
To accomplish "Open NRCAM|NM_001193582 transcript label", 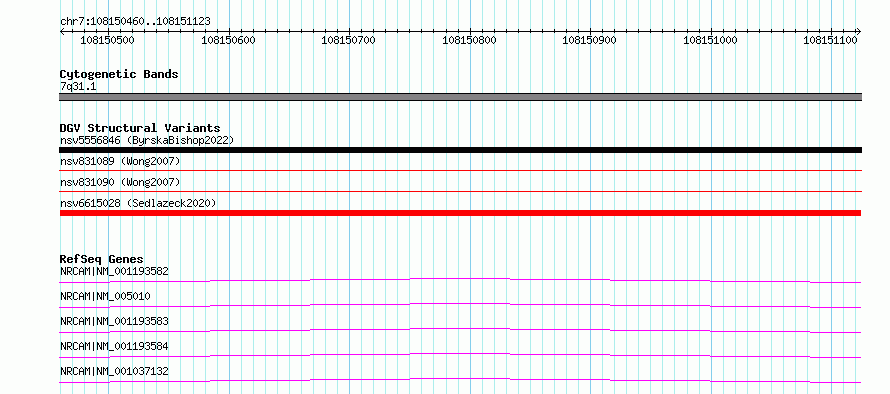I will coord(114,271).
